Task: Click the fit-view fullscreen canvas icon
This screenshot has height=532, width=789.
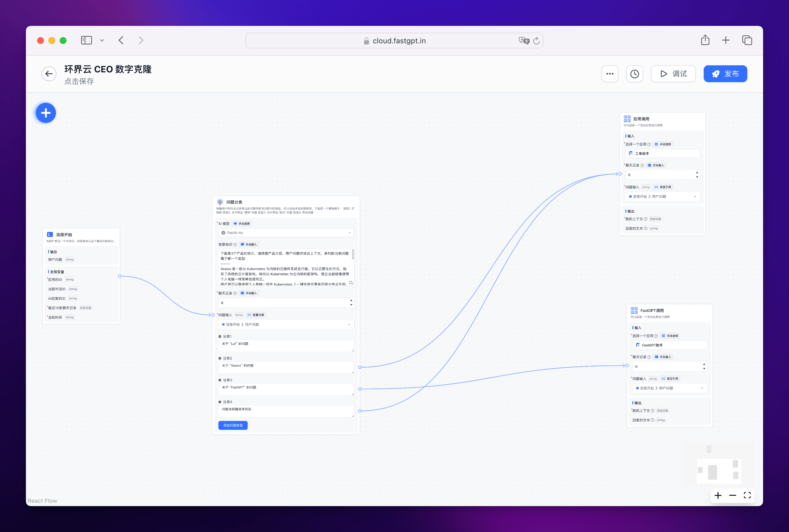Action: (x=747, y=495)
